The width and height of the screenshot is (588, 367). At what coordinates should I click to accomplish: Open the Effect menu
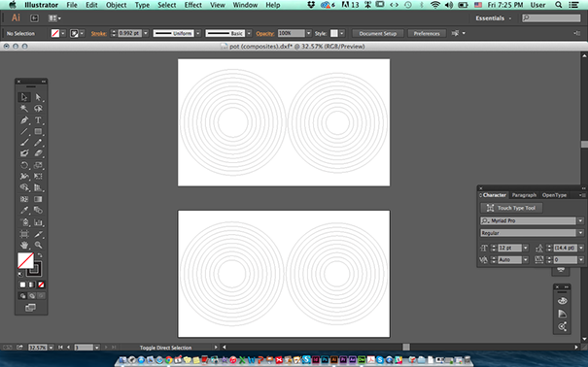pyautogui.click(x=193, y=5)
